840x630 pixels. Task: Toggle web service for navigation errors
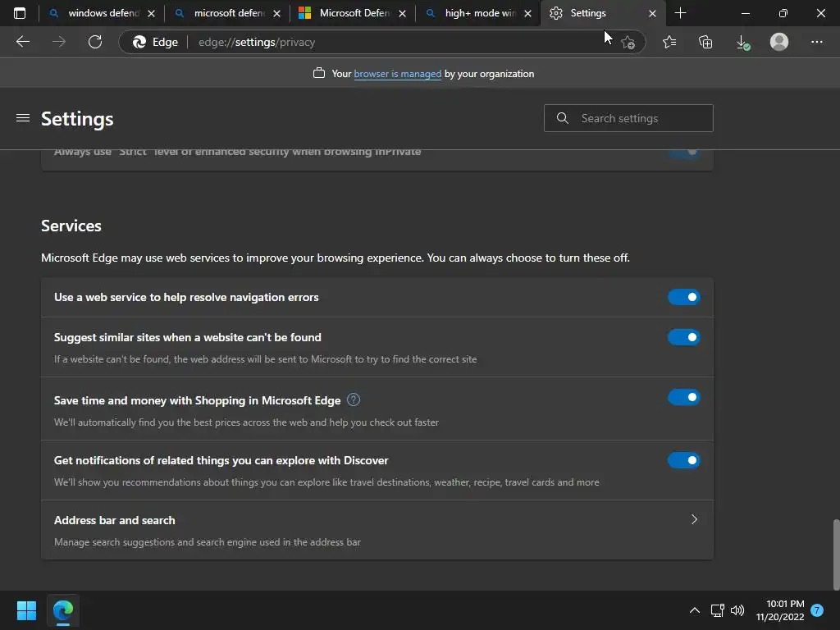[x=683, y=297]
